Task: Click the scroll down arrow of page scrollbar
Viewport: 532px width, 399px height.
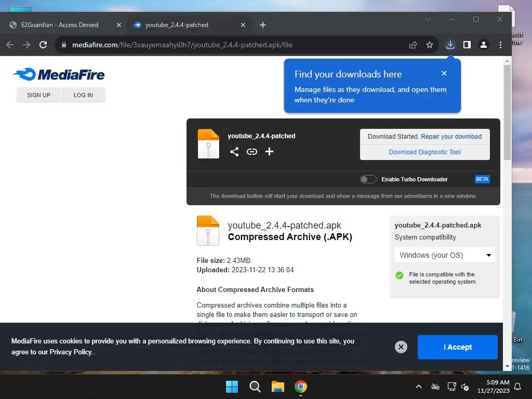Action: pos(507,366)
